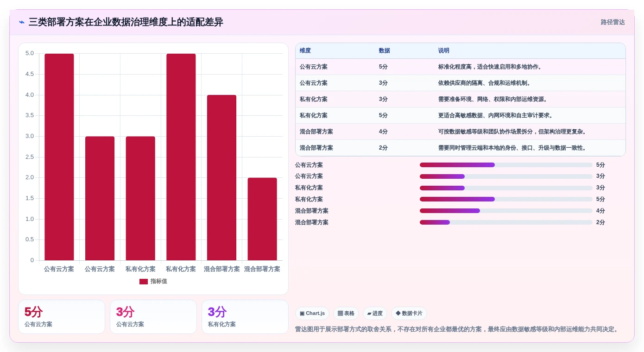Open the 3分 私有化方案 data card

(x=245, y=317)
